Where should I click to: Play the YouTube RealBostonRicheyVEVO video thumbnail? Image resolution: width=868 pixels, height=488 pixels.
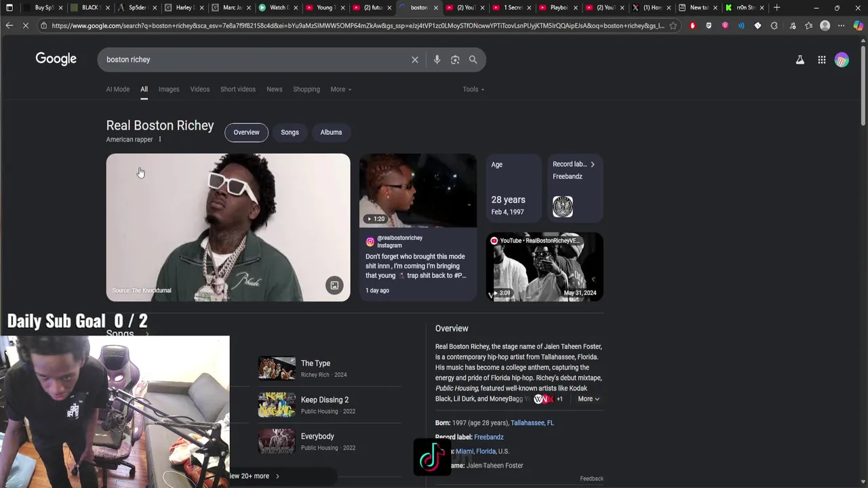(545, 267)
